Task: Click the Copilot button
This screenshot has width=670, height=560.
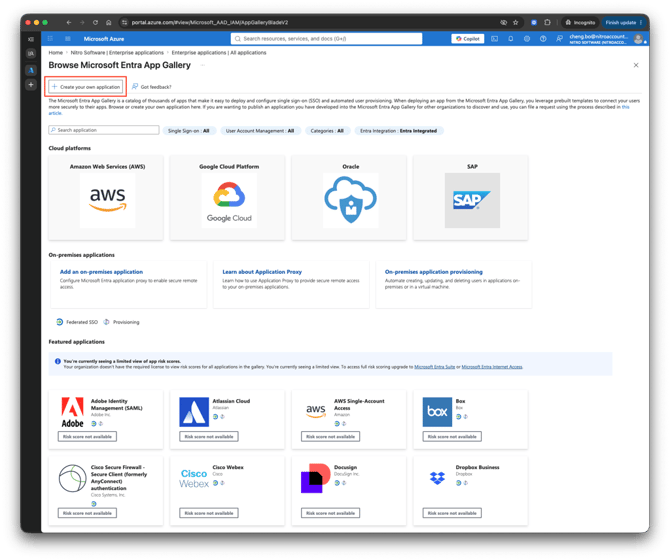Action: pos(468,39)
